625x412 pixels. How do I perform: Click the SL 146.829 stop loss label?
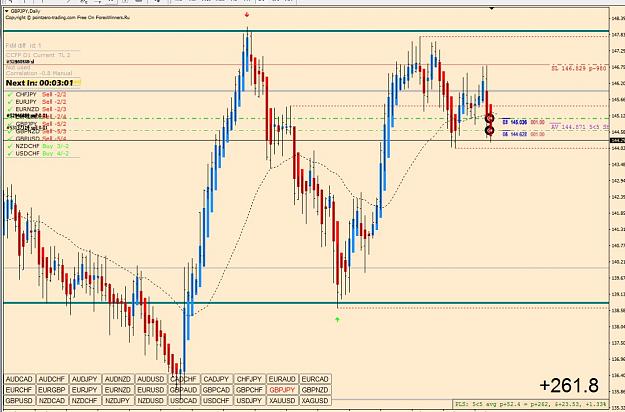click(579, 69)
